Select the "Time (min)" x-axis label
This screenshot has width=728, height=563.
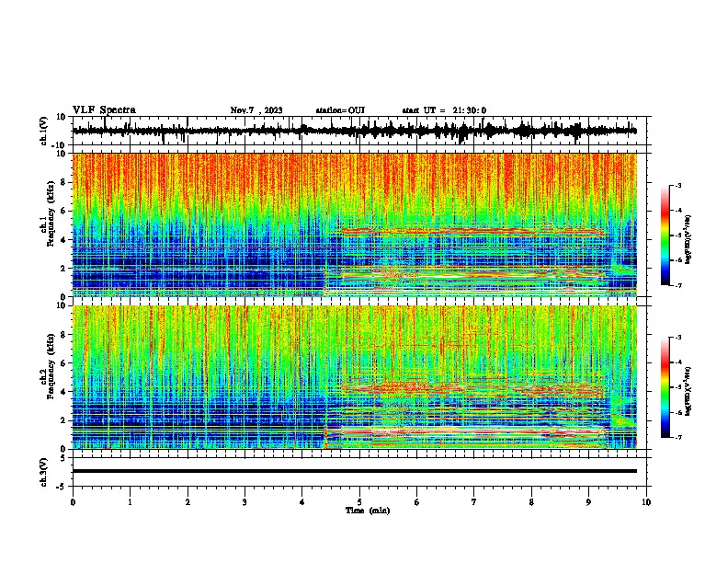[368, 511]
